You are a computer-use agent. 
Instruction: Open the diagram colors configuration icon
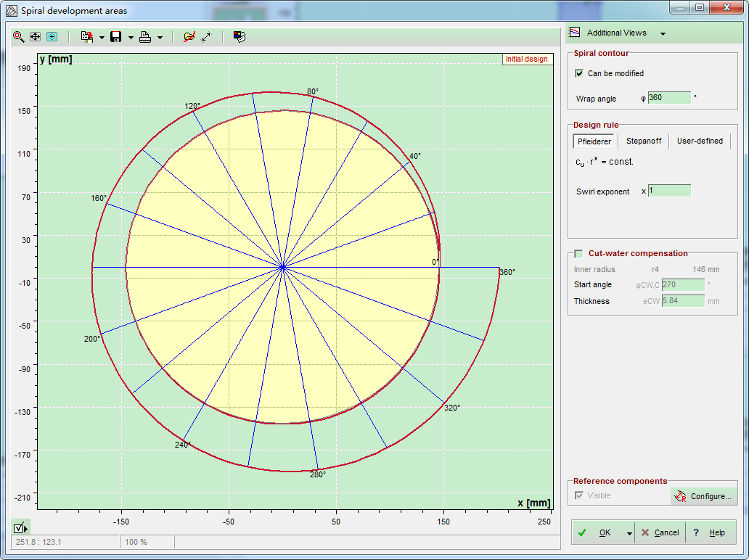pyautogui.click(x=240, y=37)
